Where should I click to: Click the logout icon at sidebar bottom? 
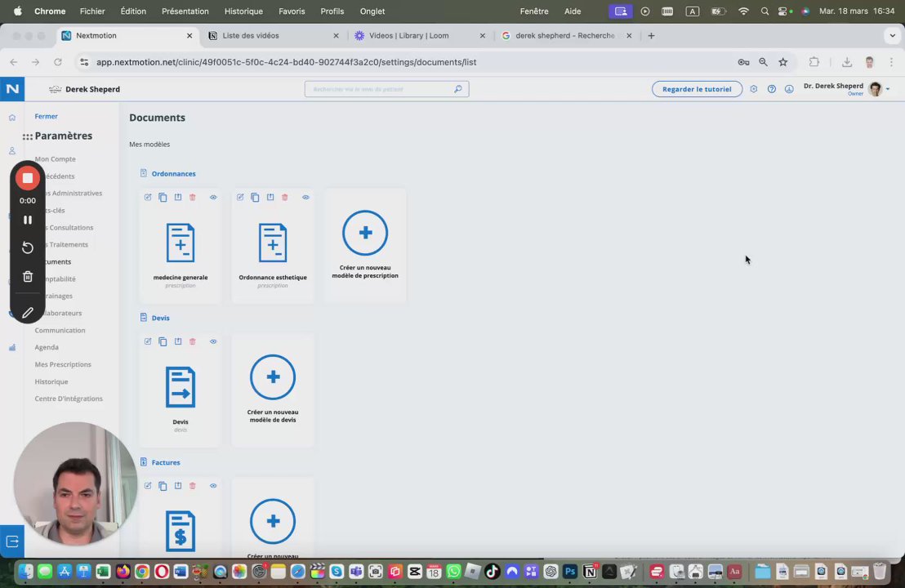tap(12, 541)
